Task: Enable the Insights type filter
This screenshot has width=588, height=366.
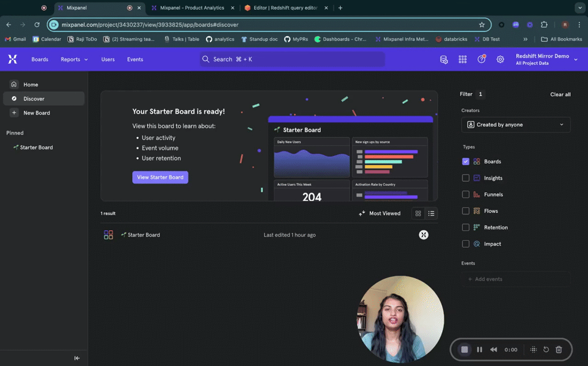Action: coord(466,178)
